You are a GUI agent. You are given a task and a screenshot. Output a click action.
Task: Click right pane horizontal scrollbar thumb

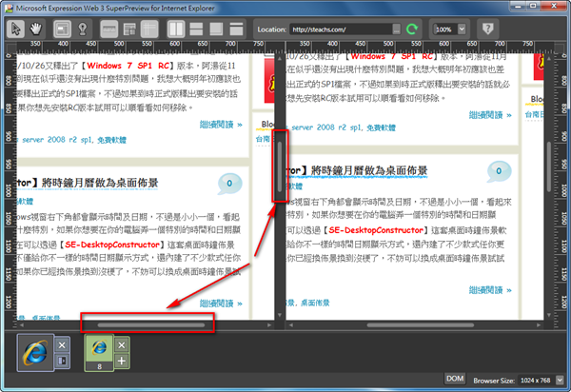pyautogui.click(x=421, y=325)
